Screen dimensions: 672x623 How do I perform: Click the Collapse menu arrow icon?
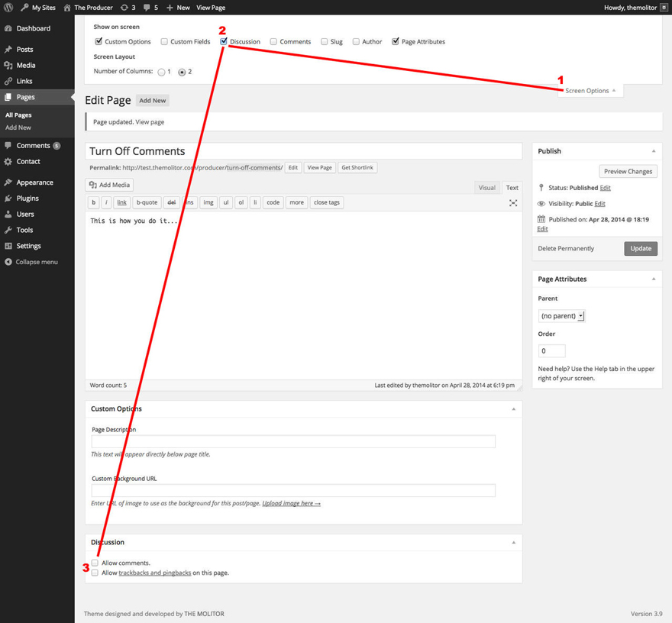point(8,262)
